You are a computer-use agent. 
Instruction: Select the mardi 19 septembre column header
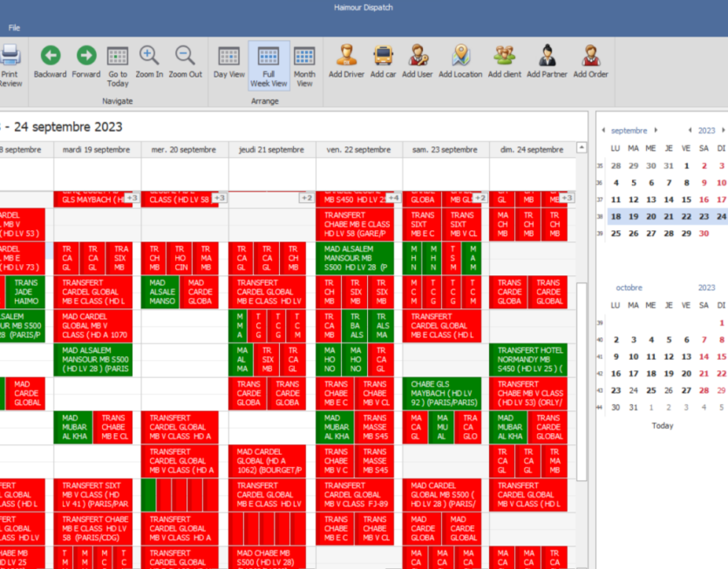point(96,150)
